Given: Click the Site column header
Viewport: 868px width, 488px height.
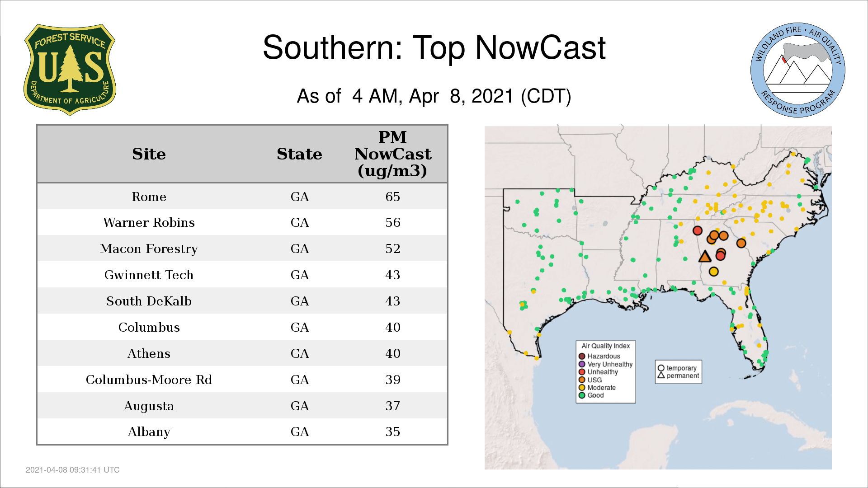Looking at the screenshot, I should coord(149,154).
